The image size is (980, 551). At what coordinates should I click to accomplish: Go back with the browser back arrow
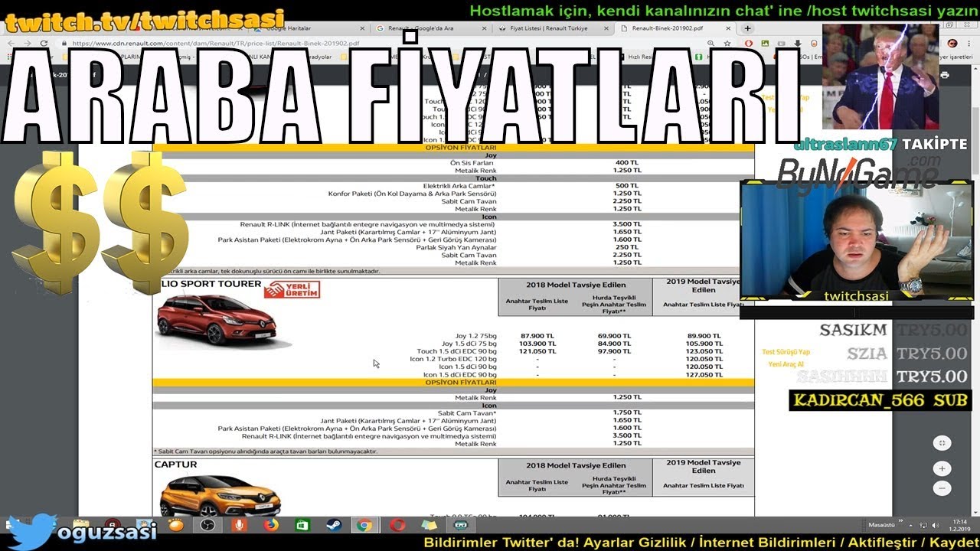point(11,44)
